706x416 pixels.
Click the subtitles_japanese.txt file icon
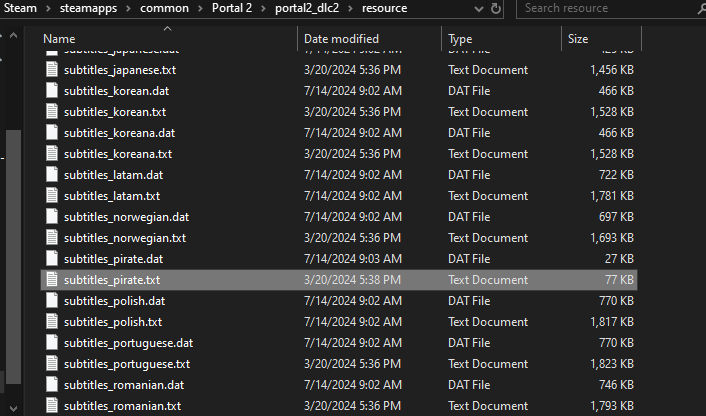tap(52, 70)
